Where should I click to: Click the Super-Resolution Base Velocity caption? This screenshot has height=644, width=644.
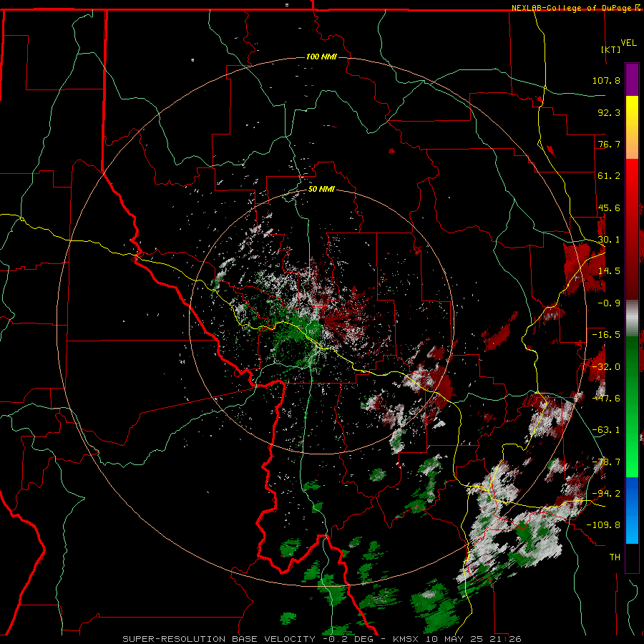322,639
